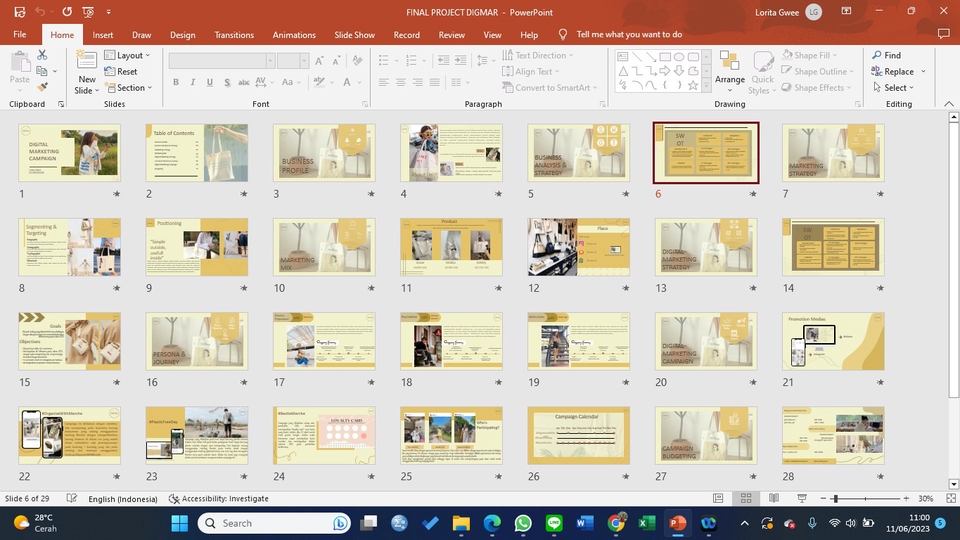Insert a New Slide button
This screenshot has height=540, width=960.
[x=86, y=73]
